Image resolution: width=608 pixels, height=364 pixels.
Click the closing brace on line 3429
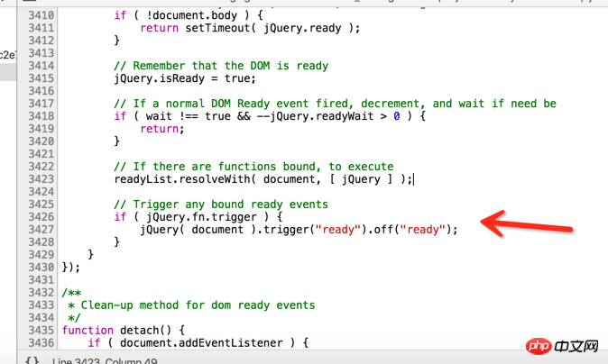coord(91,254)
